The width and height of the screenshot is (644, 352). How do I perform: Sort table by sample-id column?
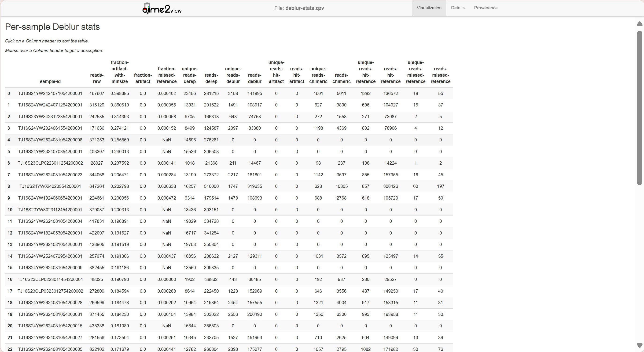(50, 81)
